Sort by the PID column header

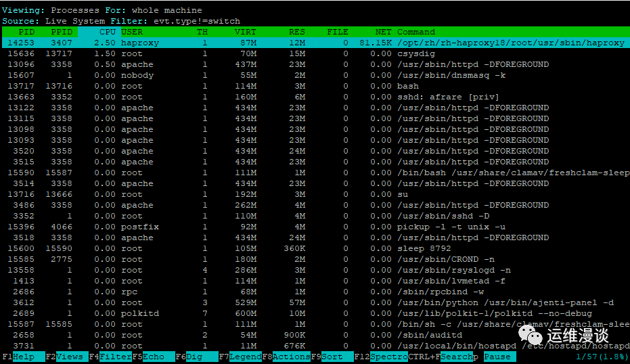[26, 32]
